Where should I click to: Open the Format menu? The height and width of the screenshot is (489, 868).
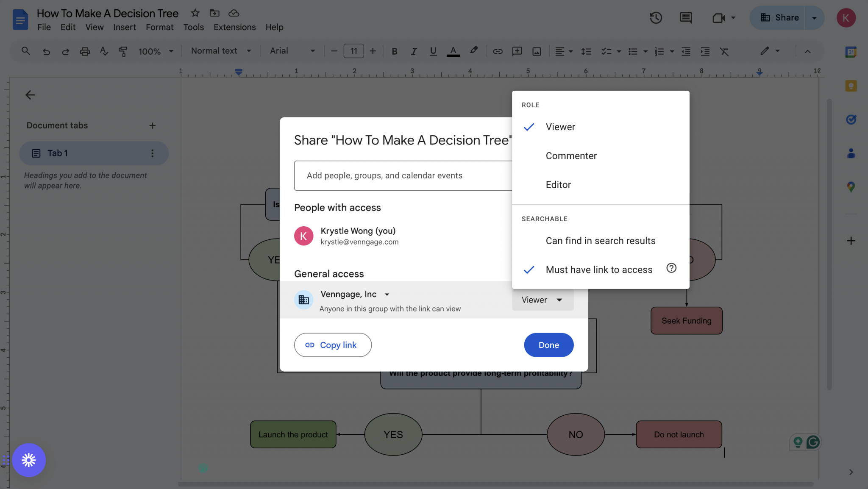159,27
